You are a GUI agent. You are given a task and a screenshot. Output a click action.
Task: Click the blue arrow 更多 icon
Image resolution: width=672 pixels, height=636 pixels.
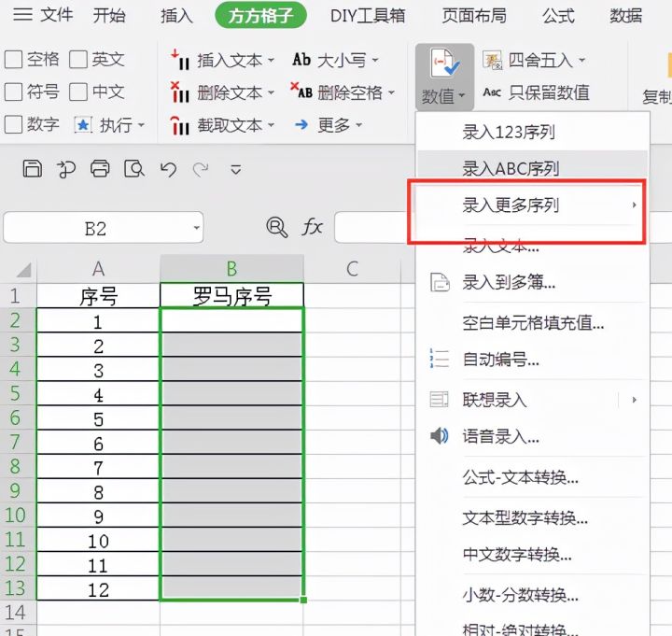(x=301, y=125)
